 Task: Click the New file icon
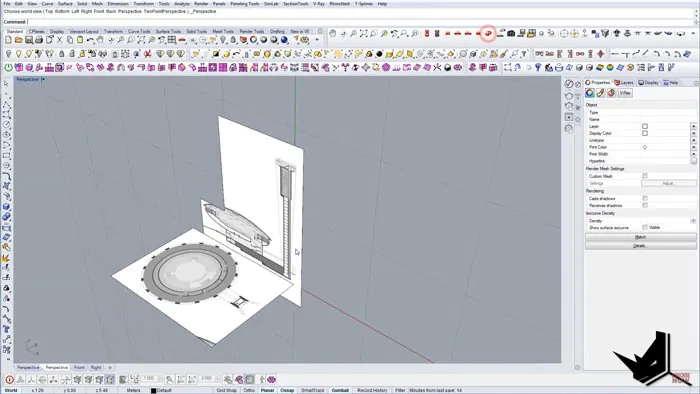tap(8, 40)
